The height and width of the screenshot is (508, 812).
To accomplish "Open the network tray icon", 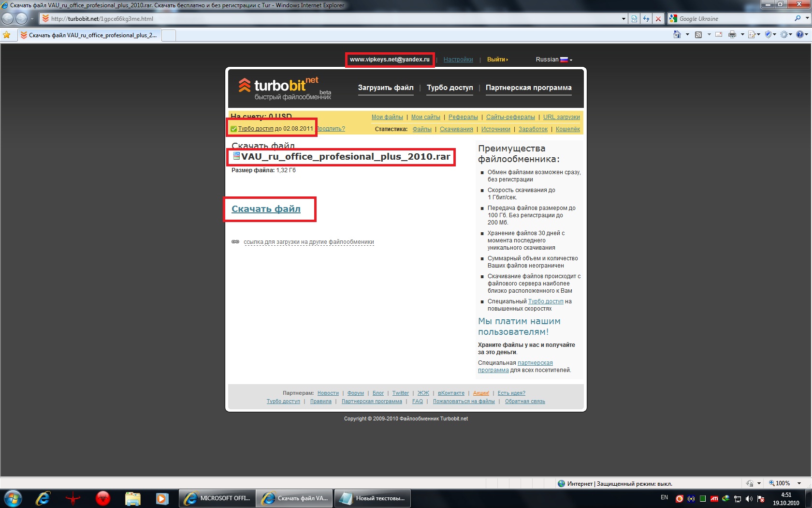I will tap(738, 498).
